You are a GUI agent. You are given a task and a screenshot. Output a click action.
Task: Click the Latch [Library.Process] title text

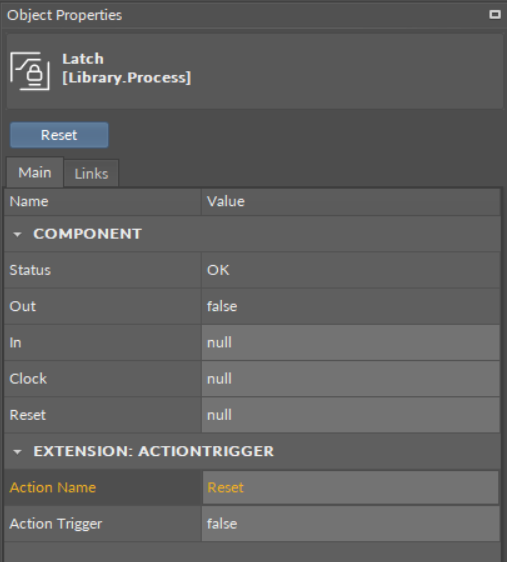(x=126, y=68)
